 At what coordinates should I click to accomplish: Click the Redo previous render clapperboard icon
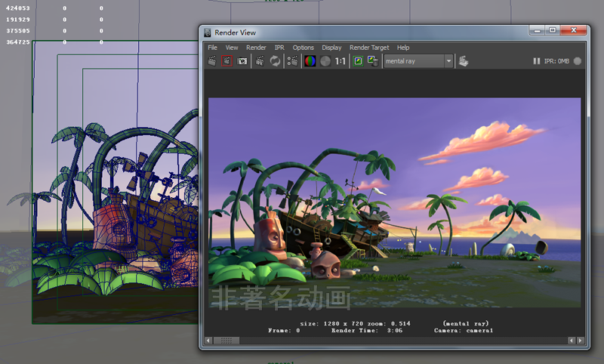(x=212, y=61)
